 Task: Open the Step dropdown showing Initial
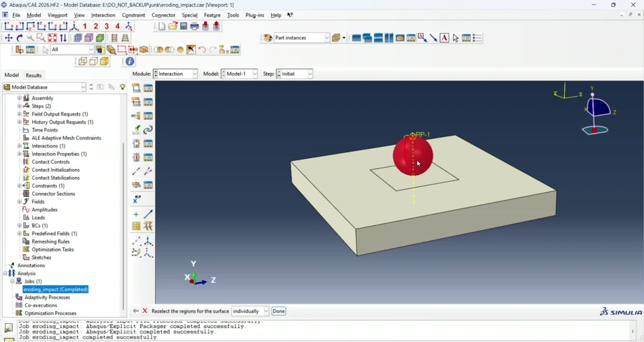click(294, 74)
